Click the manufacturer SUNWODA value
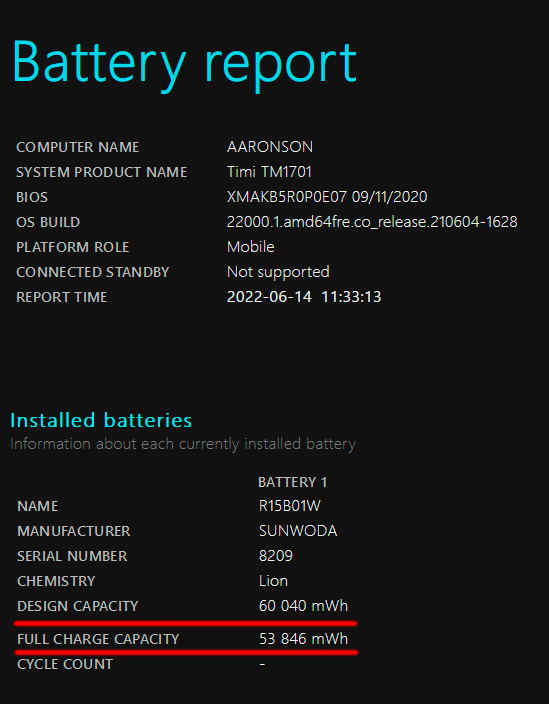The image size is (549, 704). click(x=298, y=531)
